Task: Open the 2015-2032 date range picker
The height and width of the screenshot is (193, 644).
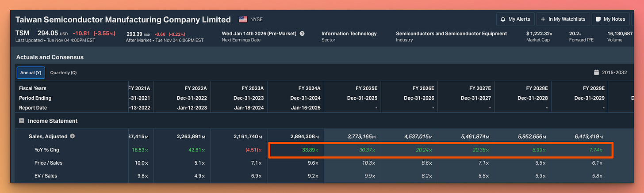Action: [610, 72]
